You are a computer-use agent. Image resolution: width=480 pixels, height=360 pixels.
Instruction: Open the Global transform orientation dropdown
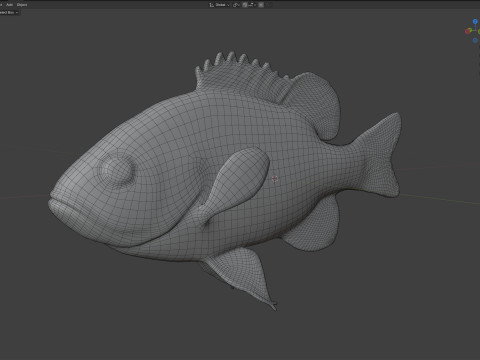click(x=222, y=5)
